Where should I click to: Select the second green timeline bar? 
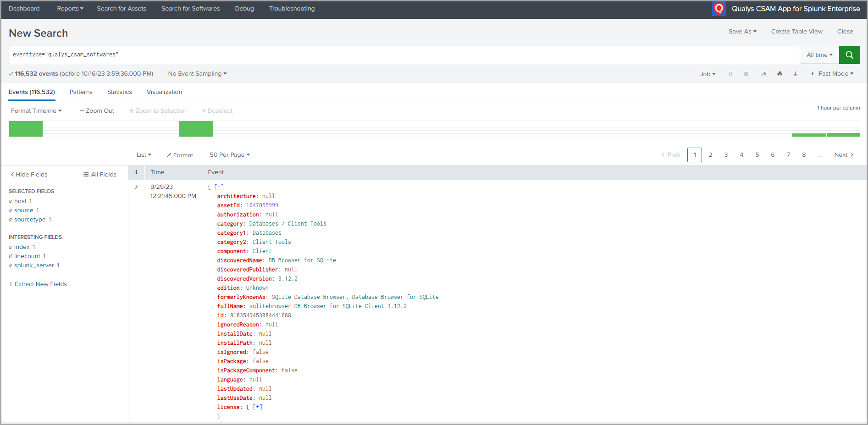pyautogui.click(x=196, y=129)
